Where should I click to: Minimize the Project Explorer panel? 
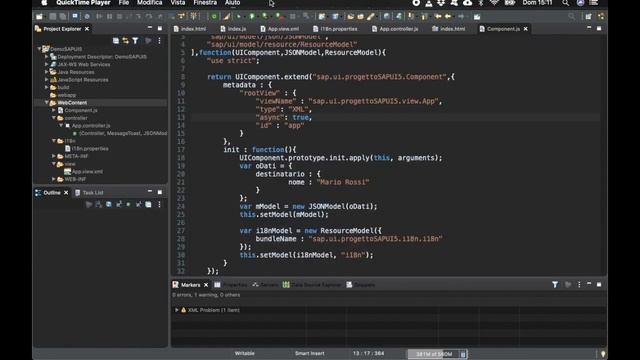pyautogui.click(x=150, y=28)
